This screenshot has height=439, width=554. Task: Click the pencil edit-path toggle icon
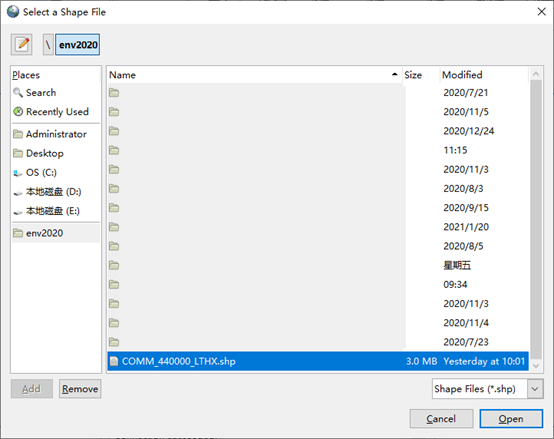22,45
